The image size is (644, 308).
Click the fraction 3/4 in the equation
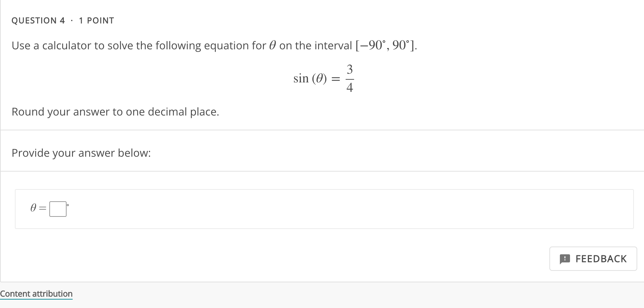tap(350, 78)
